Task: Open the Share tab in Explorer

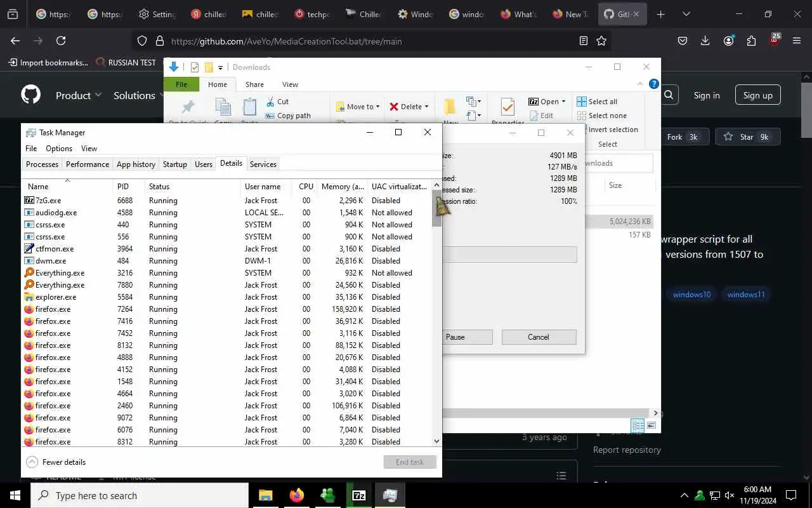Action: pos(254,84)
